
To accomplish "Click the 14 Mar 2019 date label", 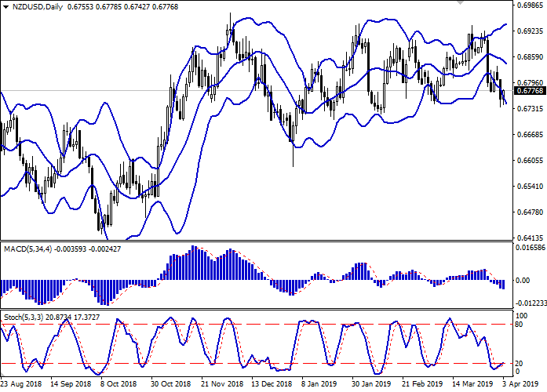I will (472, 384).
